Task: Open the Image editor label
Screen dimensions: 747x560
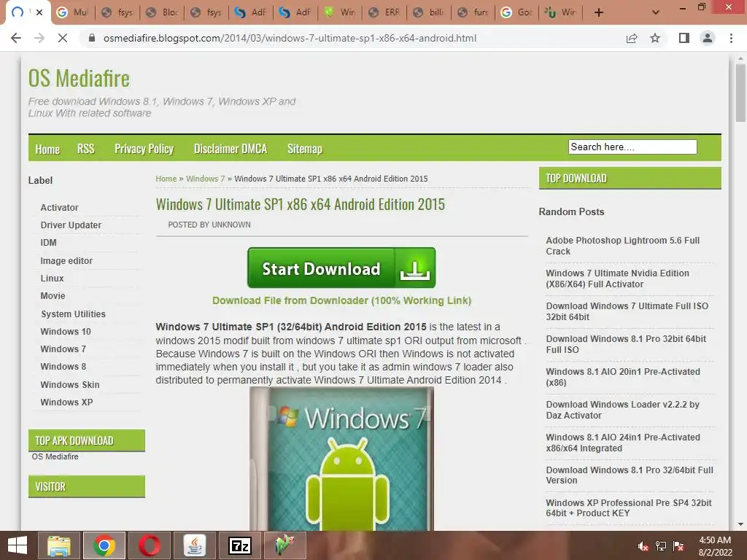Action: pos(66,260)
